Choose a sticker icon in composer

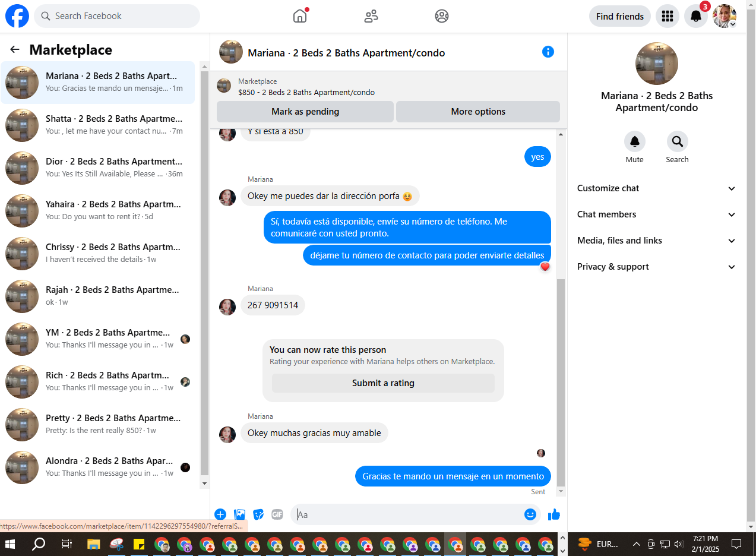pyautogui.click(x=258, y=514)
